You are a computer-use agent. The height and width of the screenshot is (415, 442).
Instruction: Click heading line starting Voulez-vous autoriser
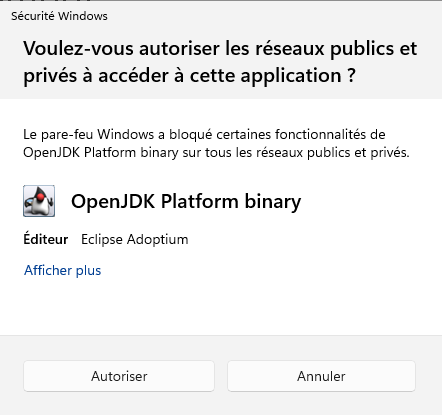(x=220, y=49)
